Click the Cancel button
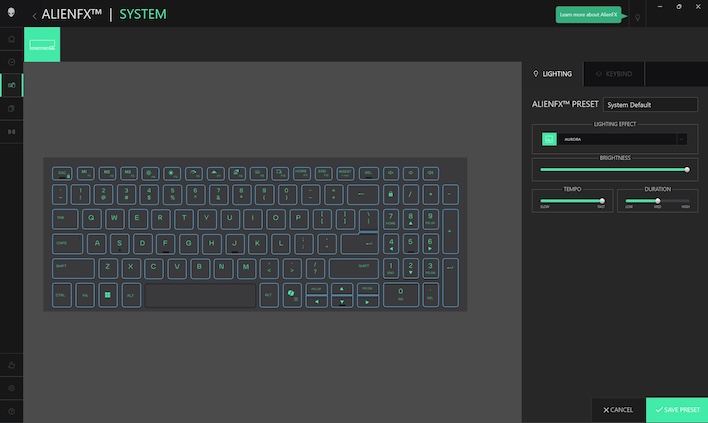Screen dimensions: 708x423 (x=618, y=410)
